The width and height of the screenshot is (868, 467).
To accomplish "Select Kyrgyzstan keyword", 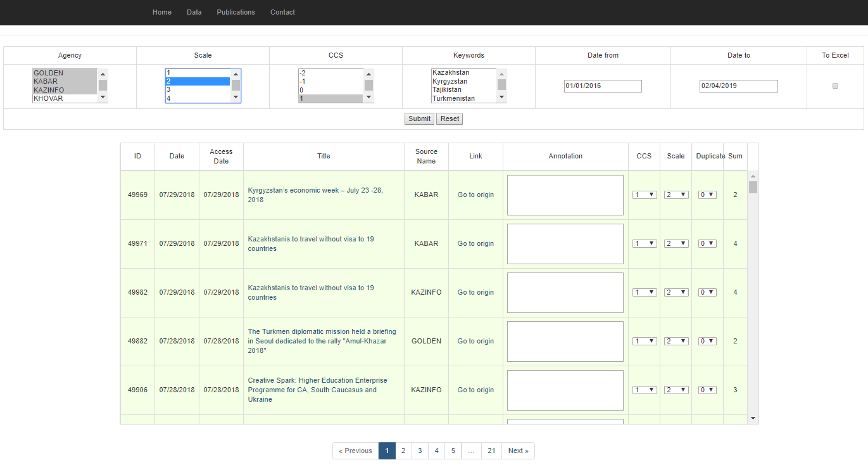I will pos(463,81).
